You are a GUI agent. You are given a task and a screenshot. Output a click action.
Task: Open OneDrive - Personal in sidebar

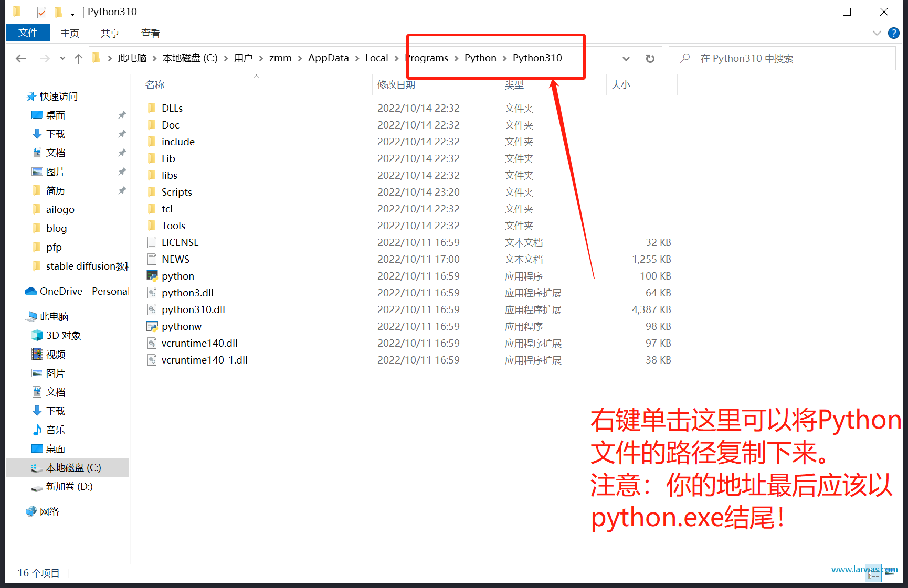[x=83, y=291]
